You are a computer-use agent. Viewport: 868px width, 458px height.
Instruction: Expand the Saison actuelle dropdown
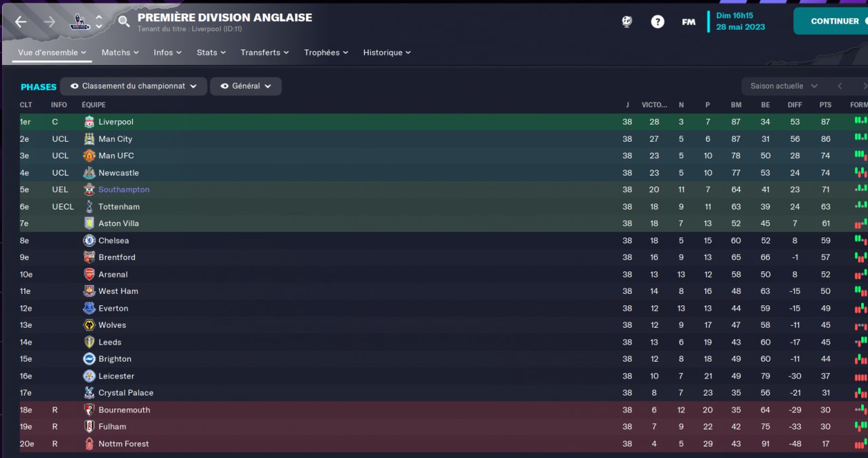(783, 86)
